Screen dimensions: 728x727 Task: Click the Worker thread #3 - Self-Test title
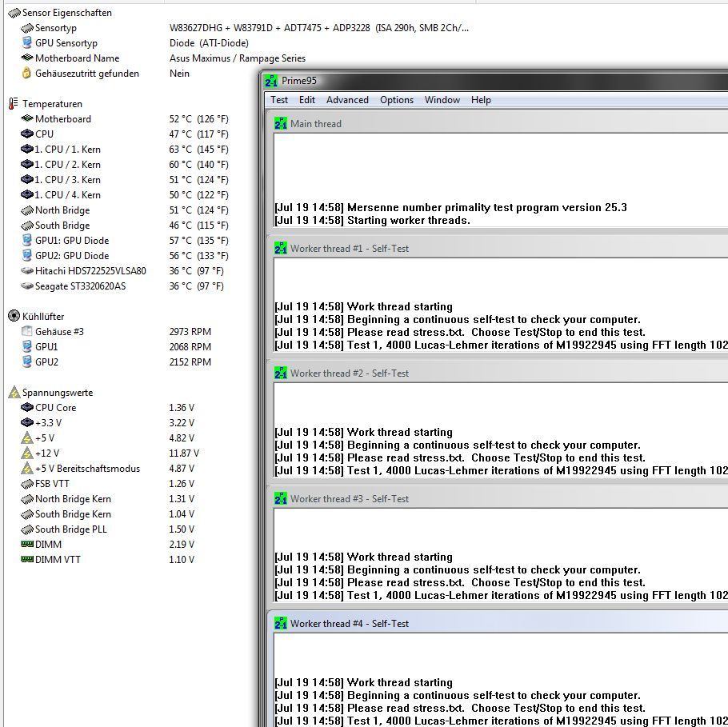pyautogui.click(x=350, y=498)
